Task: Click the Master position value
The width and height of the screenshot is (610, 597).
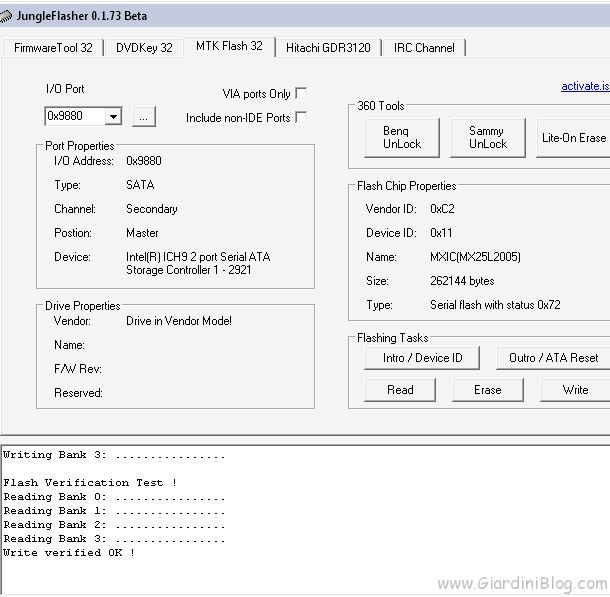Action: click(x=142, y=233)
